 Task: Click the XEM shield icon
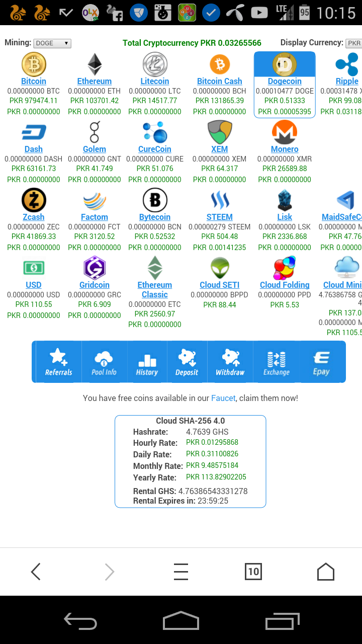(x=220, y=132)
